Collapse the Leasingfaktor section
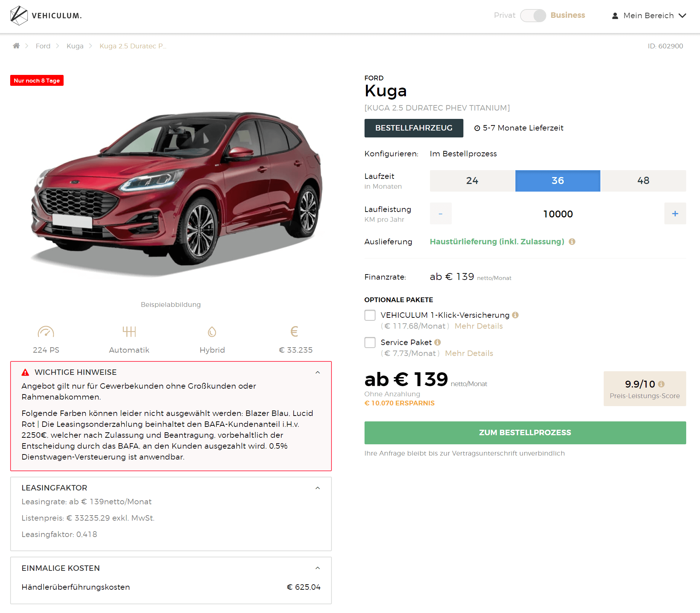This screenshot has height=613, width=700. (x=318, y=488)
